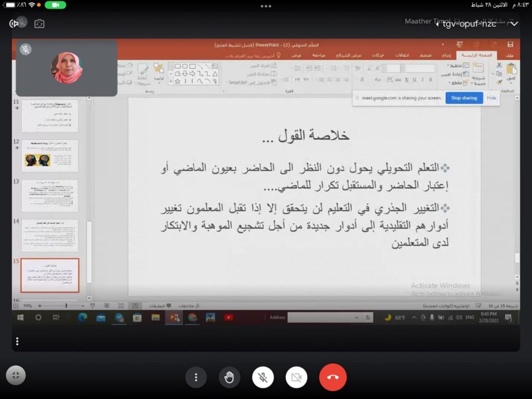
Task: Select slide 12 thumbnail in slide panel
Action: (x=50, y=156)
